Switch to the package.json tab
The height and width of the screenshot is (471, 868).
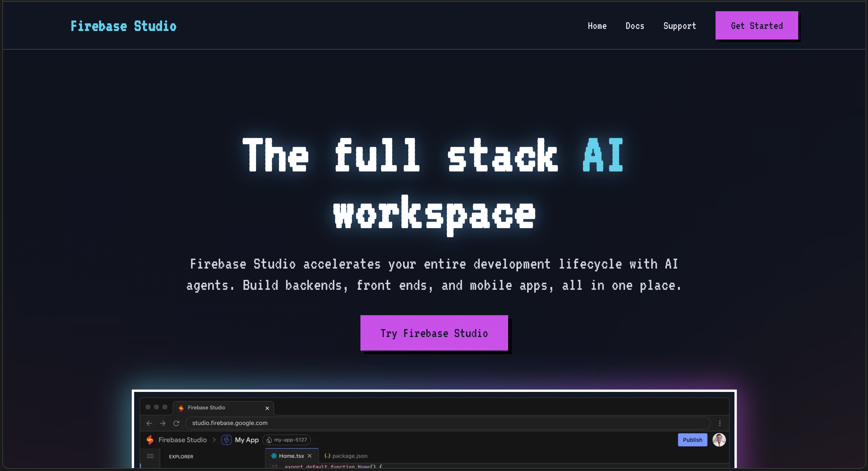[x=346, y=456]
